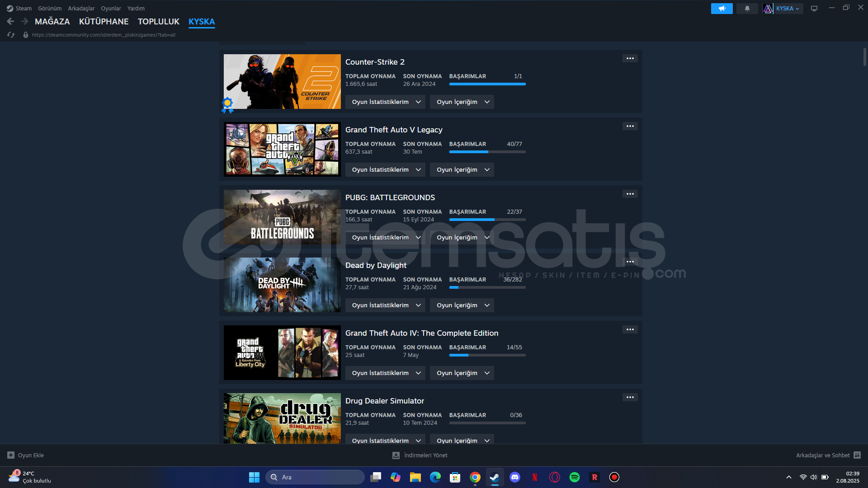Open the Counter-Strike 2 title link
Viewport: 868px width, 488px height.
coord(375,62)
